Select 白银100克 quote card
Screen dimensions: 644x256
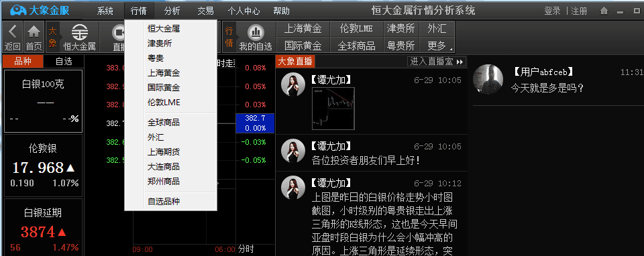click(x=43, y=101)
